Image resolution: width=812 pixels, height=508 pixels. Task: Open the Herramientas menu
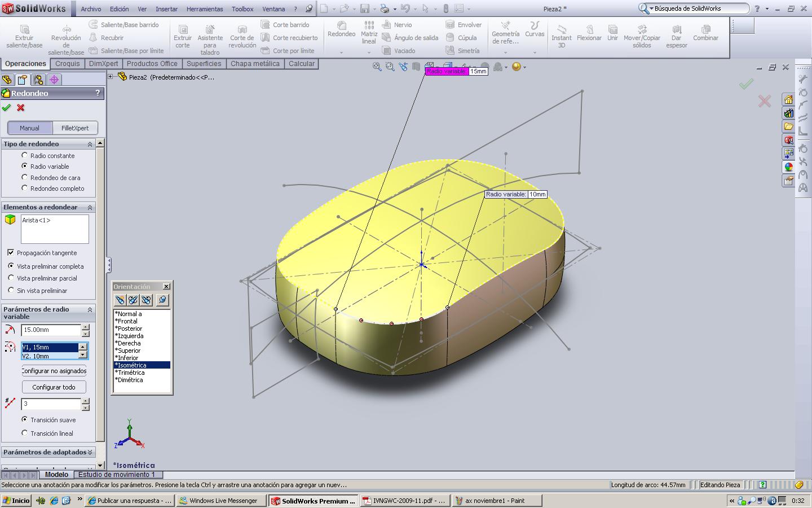(x=205, y=9)
